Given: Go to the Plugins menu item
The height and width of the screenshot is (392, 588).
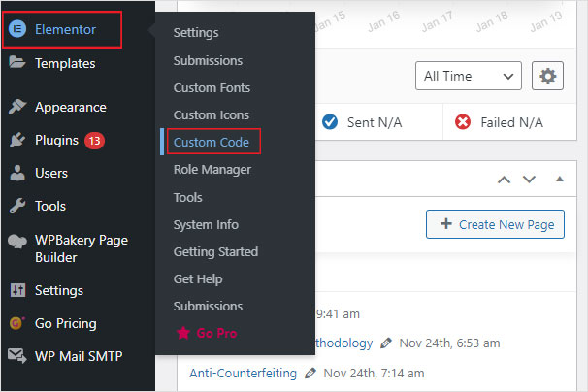Looking at the screenshot, I should (56, 141).
